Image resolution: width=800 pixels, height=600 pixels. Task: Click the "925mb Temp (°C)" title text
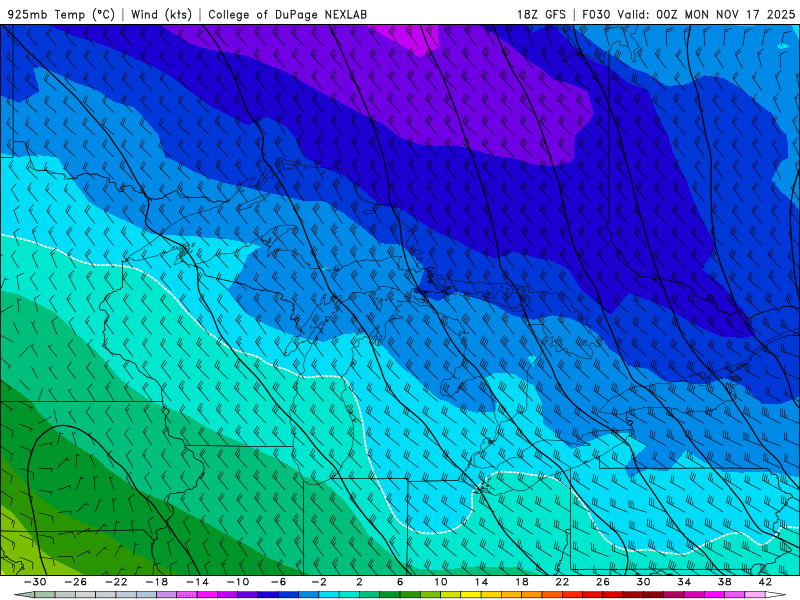point(61,14)
